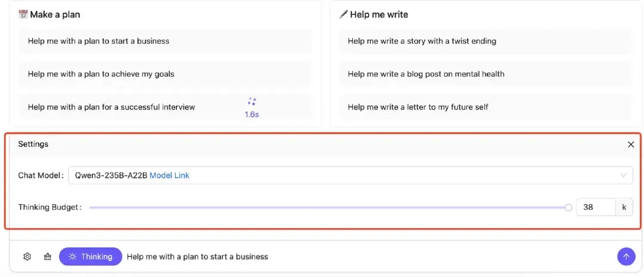Image resolution: width=644 pixels, height=277 pixels.
Task: Open the Model Link hyperlink
Action: click(x=169, y=176)
